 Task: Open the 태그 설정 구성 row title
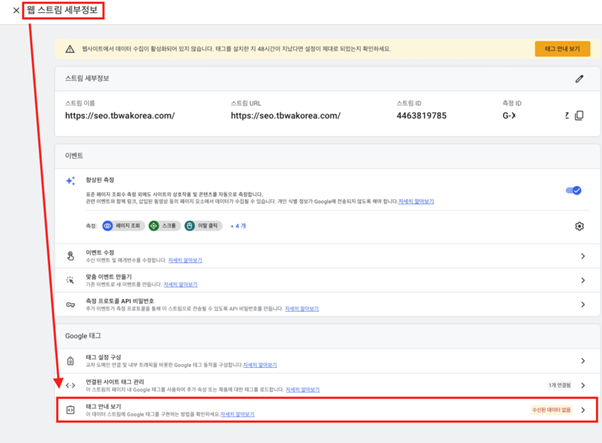pyautogui.click(x=103, y=357)
